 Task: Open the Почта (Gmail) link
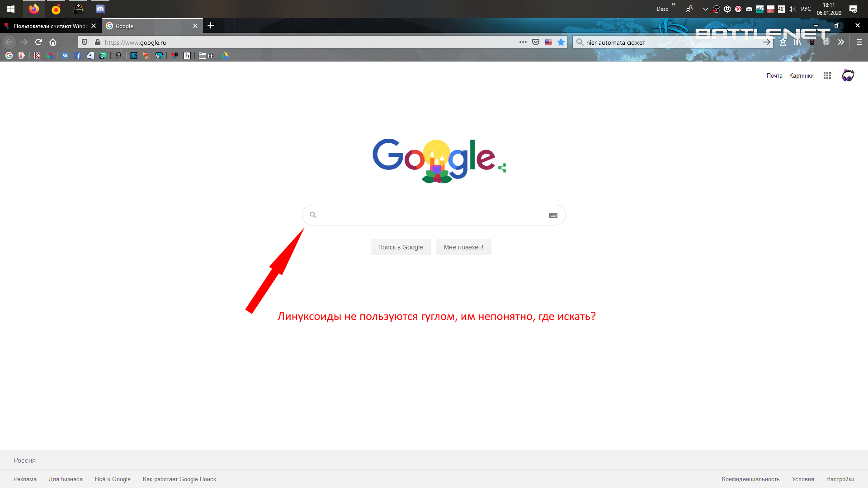774,75
